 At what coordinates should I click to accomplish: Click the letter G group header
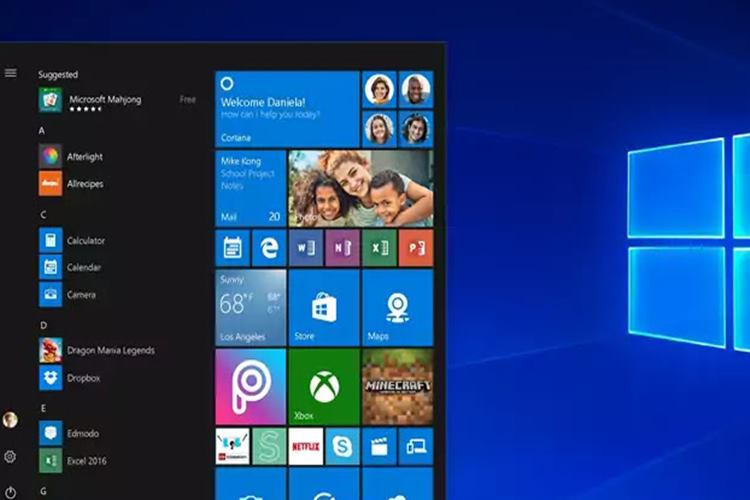[x=44, y=491]
